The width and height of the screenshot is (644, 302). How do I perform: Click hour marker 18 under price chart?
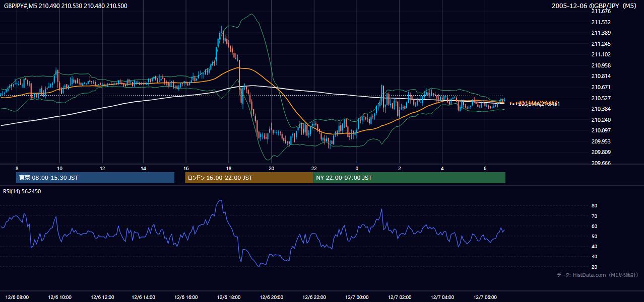229,169
